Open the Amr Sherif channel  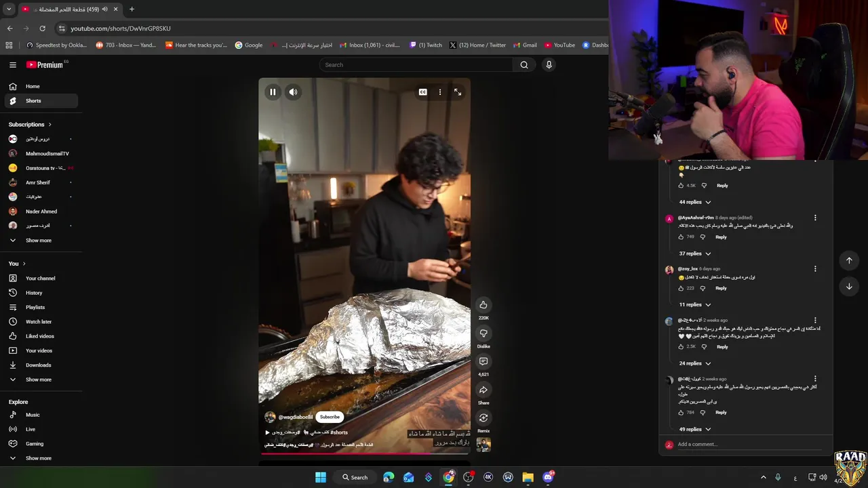(x=41, y=182)
